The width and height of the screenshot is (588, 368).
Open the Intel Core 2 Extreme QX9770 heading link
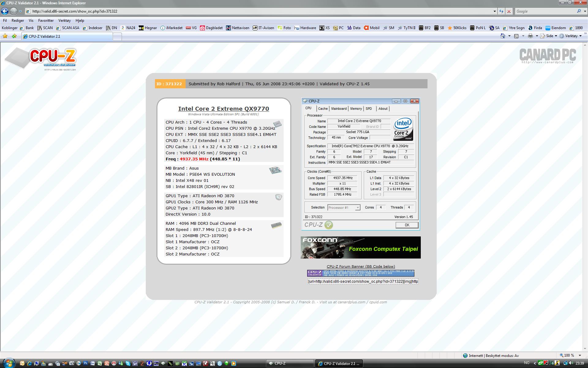point(224,109)
